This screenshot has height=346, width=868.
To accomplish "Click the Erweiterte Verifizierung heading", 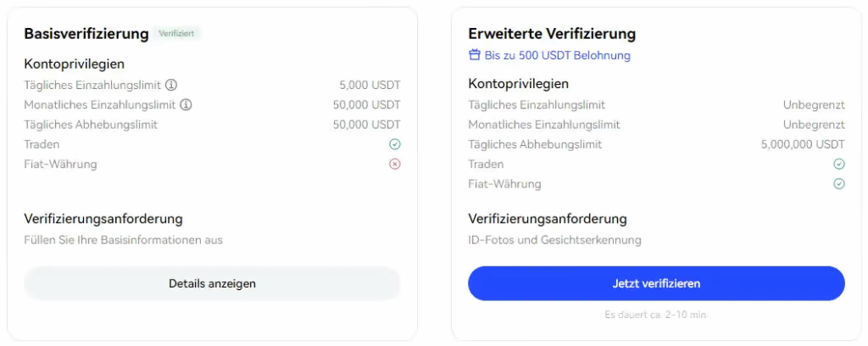I will point(552,34).
